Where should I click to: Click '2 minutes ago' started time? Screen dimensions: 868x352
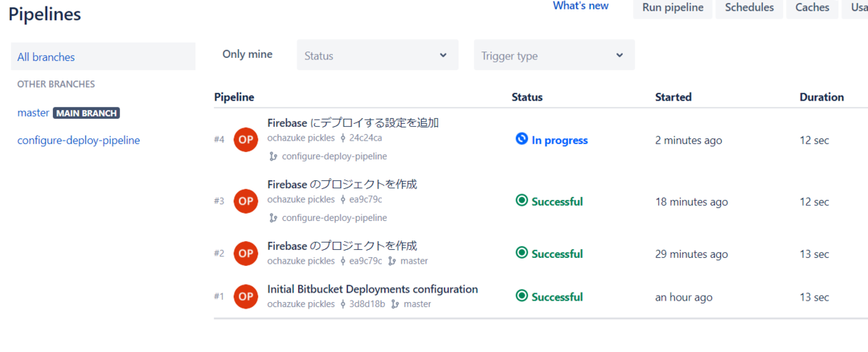coord(689,141)
